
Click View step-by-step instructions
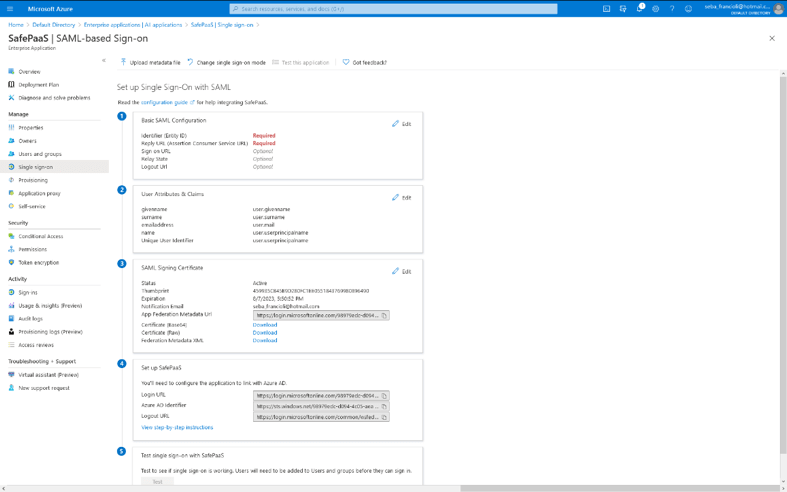[x=177, y=427]
